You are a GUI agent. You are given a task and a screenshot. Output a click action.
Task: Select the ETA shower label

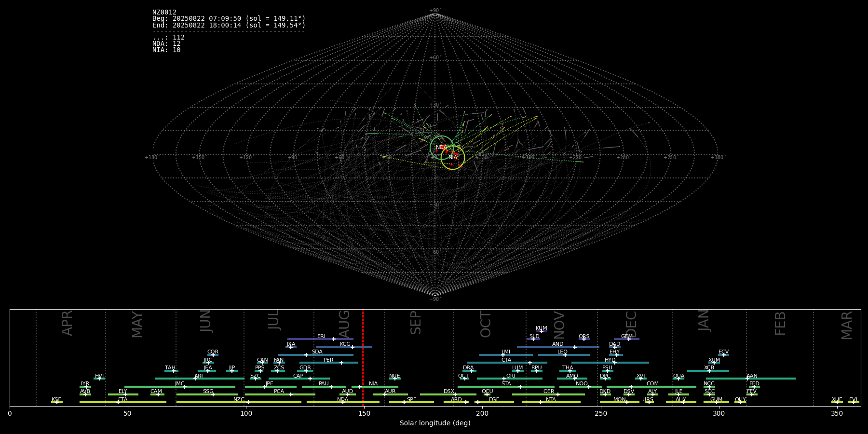123,400
